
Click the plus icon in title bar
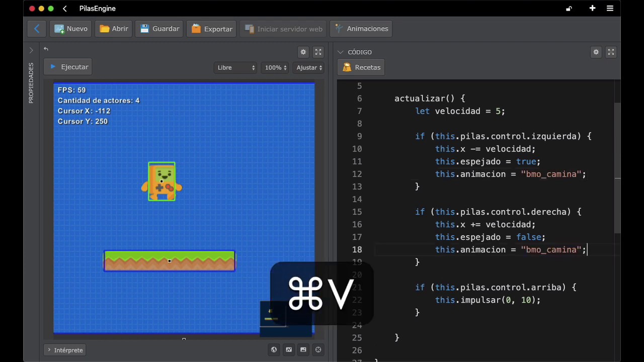[x=592, y=8]
